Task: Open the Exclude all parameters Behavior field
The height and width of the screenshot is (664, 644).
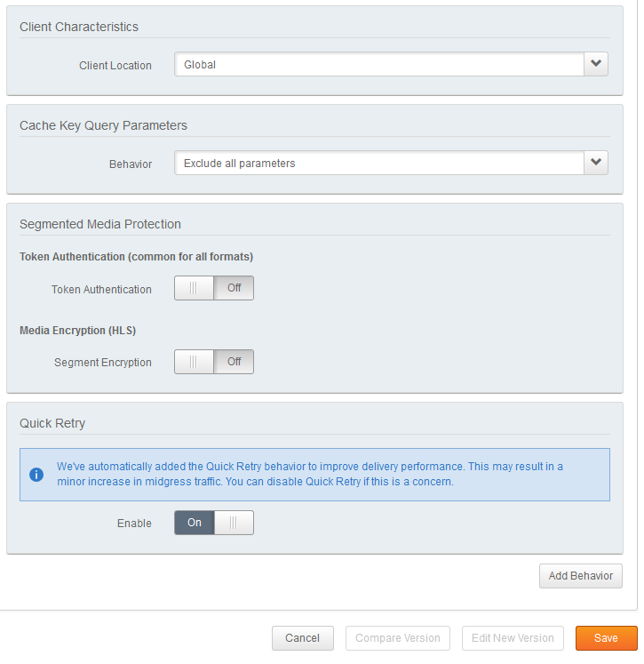Action: pos(379,163)
